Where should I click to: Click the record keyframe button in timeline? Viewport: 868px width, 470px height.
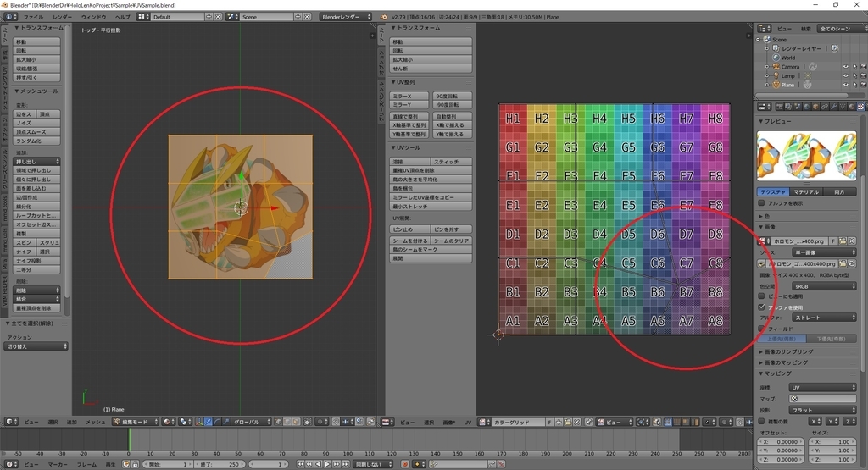point(404,464)
